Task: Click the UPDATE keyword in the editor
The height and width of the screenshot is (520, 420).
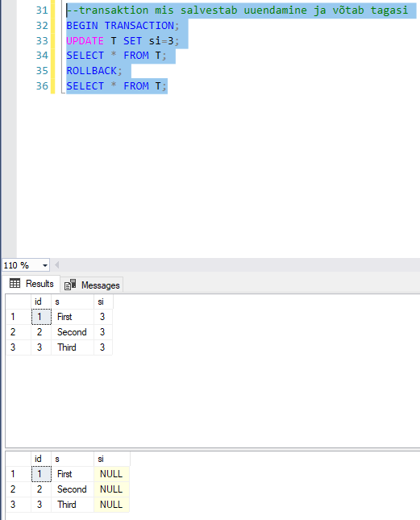Action: [x=85, y=41]
